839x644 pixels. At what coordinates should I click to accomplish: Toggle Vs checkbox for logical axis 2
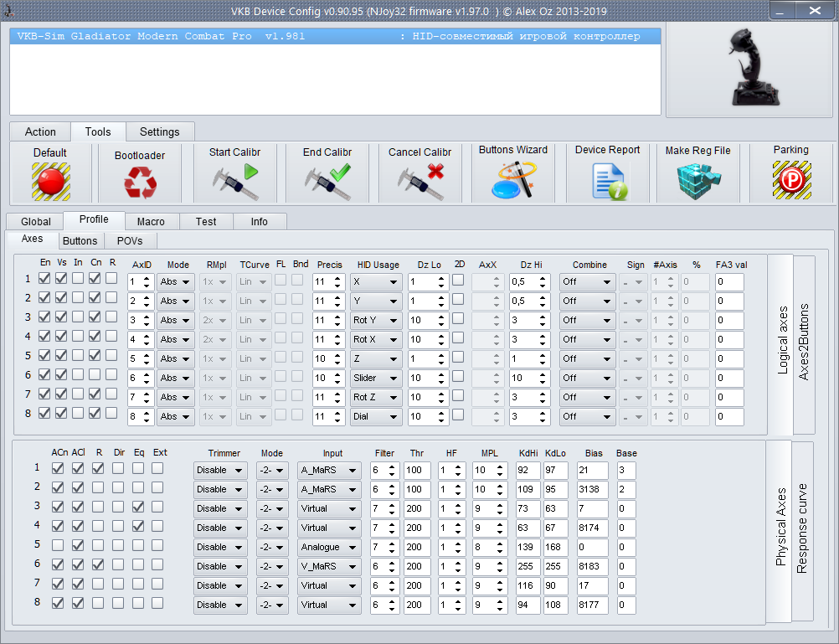61,297
